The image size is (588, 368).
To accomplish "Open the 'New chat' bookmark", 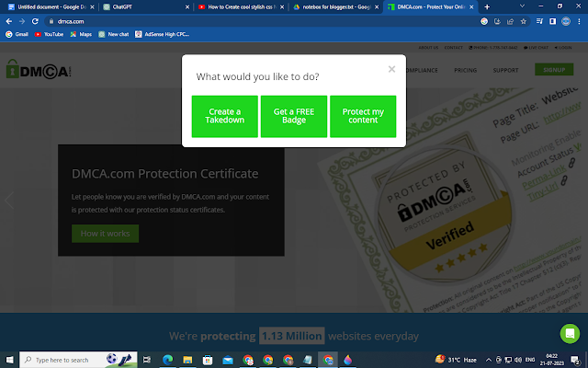I will coord(114,34).
